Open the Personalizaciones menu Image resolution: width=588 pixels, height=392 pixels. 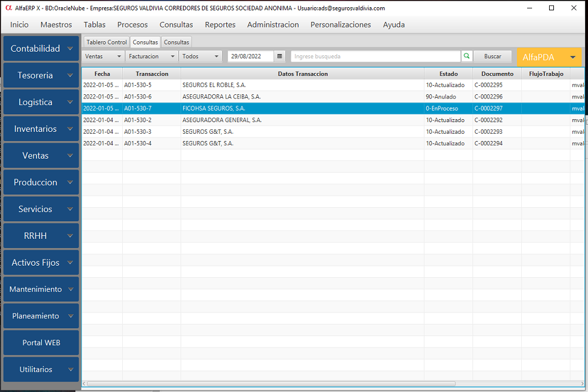pyautogui.click(x=341, y=25)
